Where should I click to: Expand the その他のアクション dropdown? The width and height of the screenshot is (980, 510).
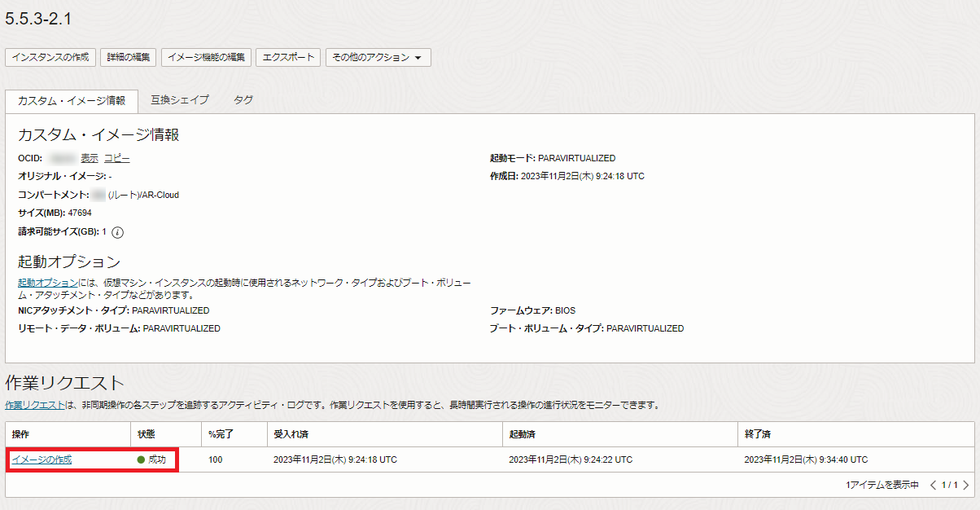[378, 58]
